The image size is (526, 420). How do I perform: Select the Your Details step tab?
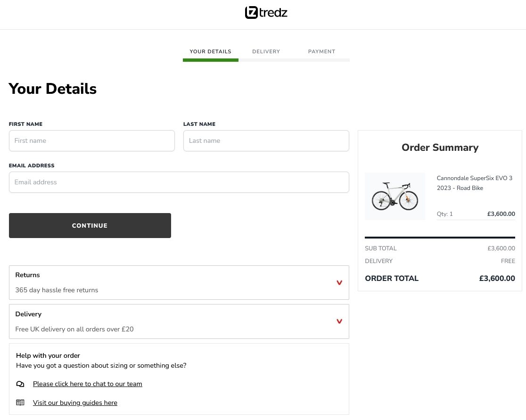point(210,51)
